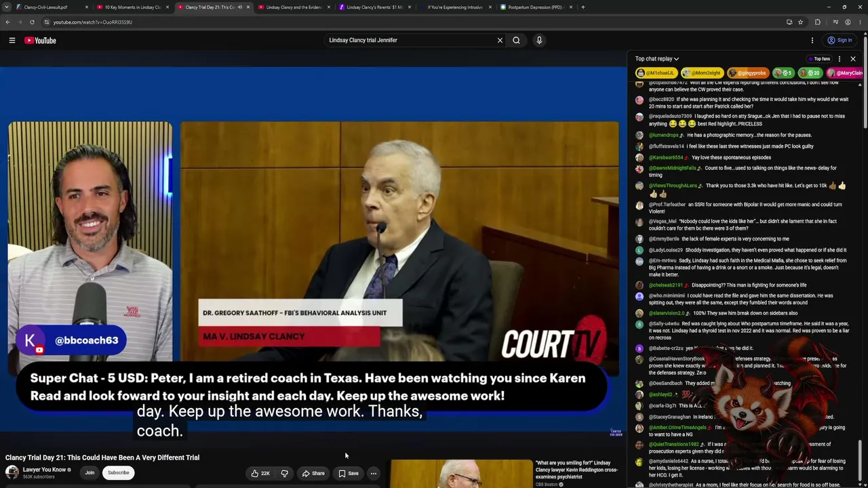The image size is (868, 488).
Task: Run search with magnifying glass button
Action: pos(516,40)
